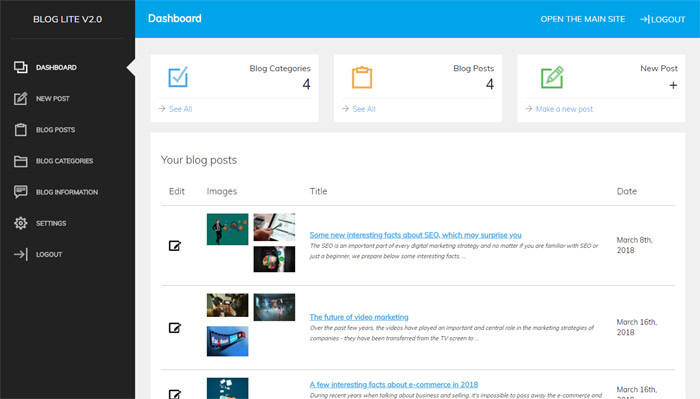Click the Logout arrow icon in sidebar
Viewport: 700px width, 399px height.
(21, 254)
